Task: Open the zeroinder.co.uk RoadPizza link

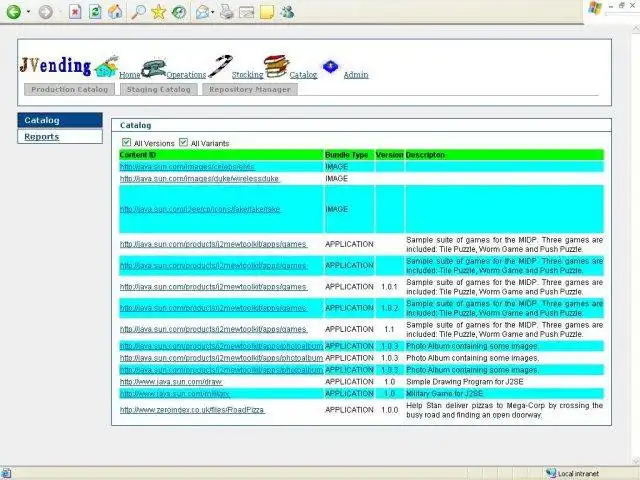Action: [192, 410]
